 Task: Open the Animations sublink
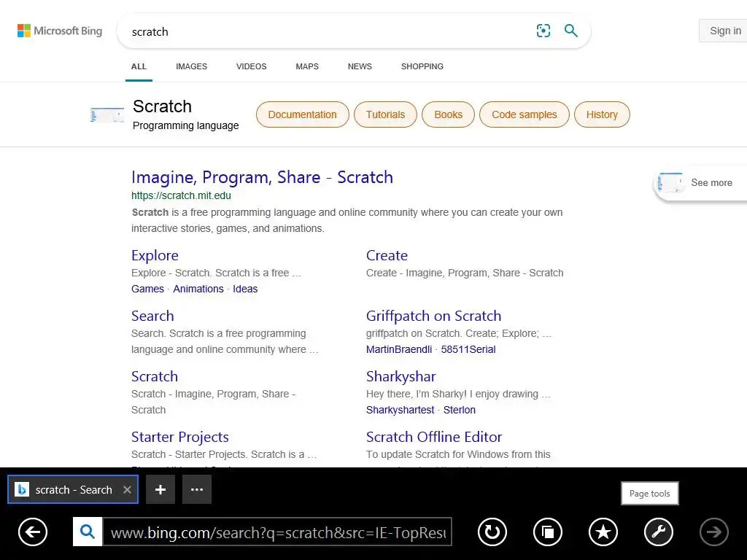click(x=198, y=289)
